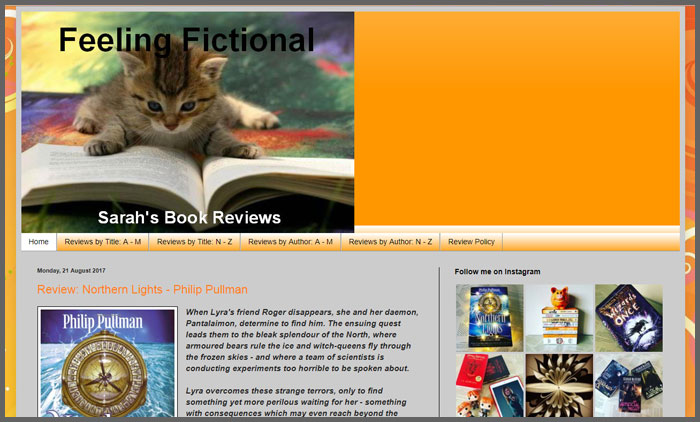The width and height of the screenshot is (700, 422).
Task: Click the kitten reading book header image
Action: click(188, 122)
